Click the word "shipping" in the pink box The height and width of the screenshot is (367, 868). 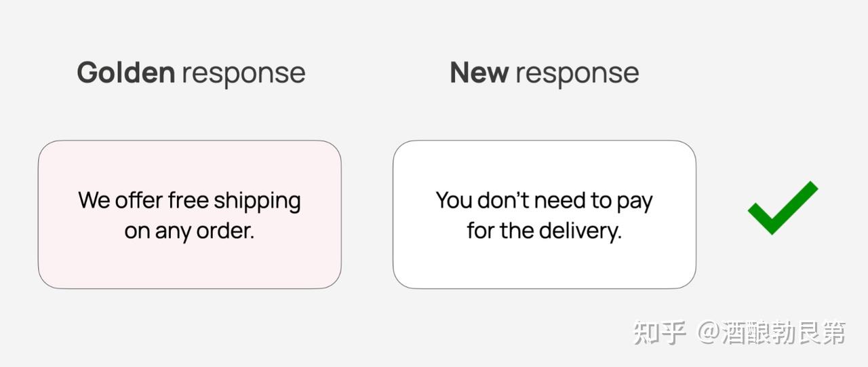[x=258, y=202]
